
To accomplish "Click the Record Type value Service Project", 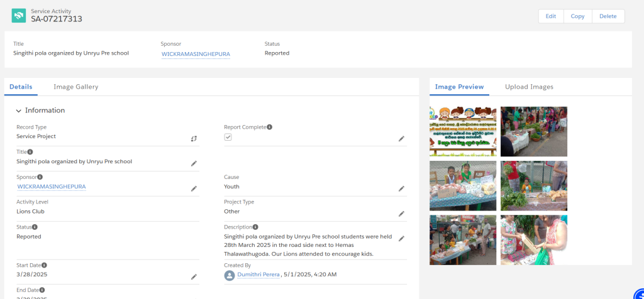I will tap(36, 136).
